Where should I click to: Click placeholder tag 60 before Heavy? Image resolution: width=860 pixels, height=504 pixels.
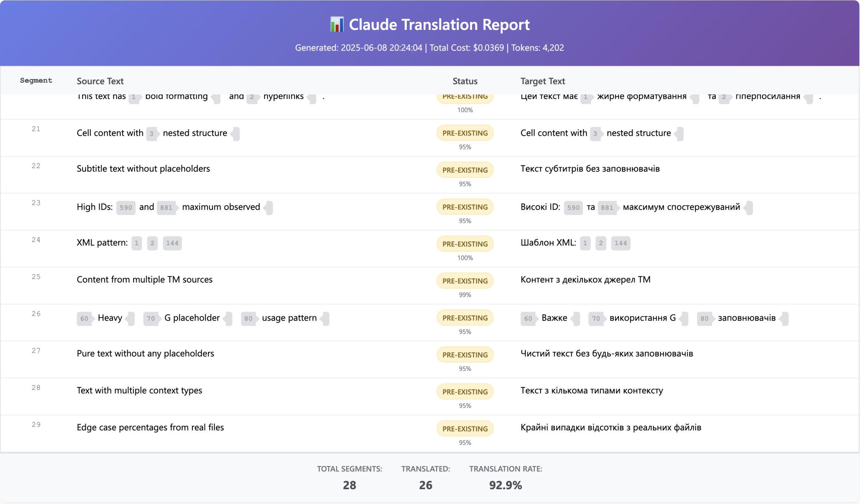click(84, 319)
